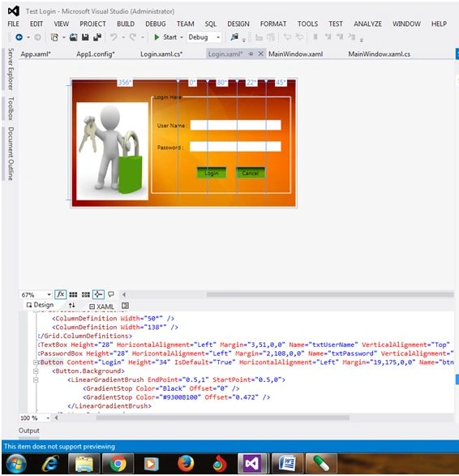
Task: Toggle the show grid button
Action: [73, 294]
